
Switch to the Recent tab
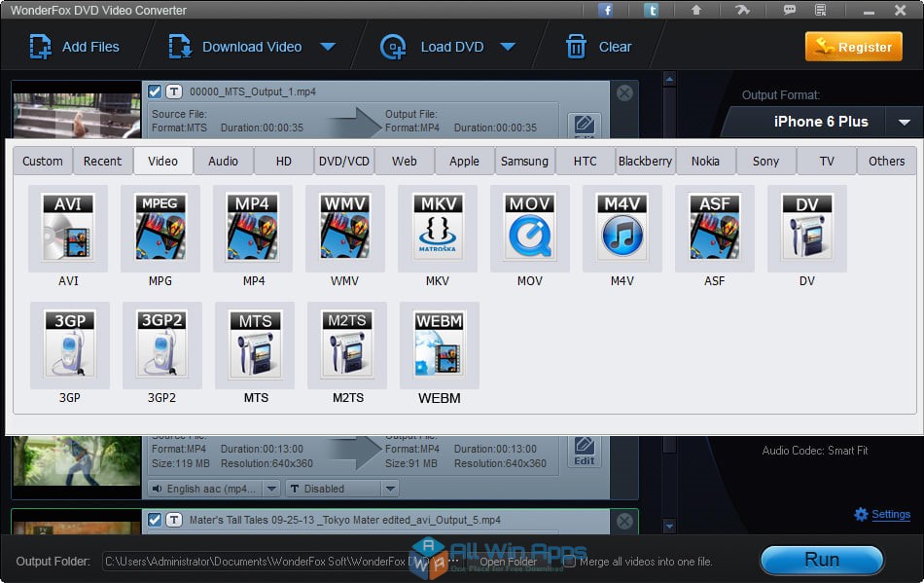pyautogui.click(x=102, y=161)
